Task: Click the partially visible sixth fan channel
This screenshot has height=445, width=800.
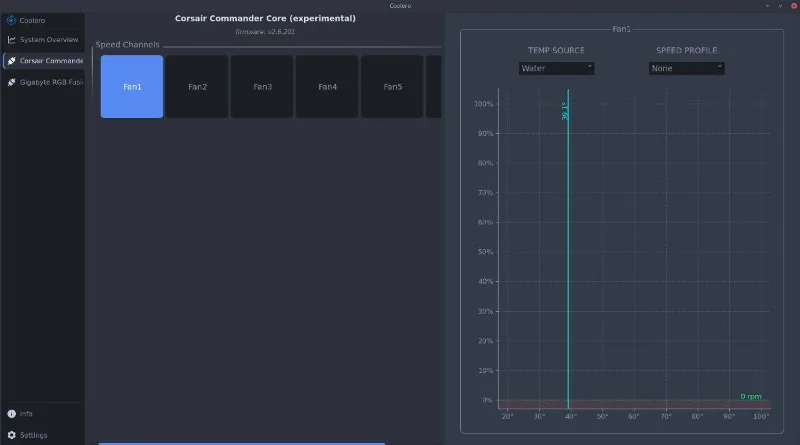Action: click(434, 87)
